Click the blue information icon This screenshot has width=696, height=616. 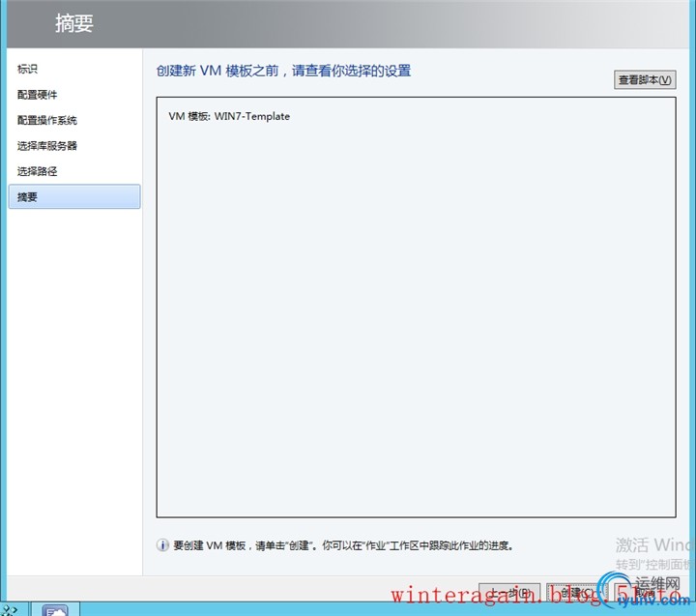click(162, 545)
